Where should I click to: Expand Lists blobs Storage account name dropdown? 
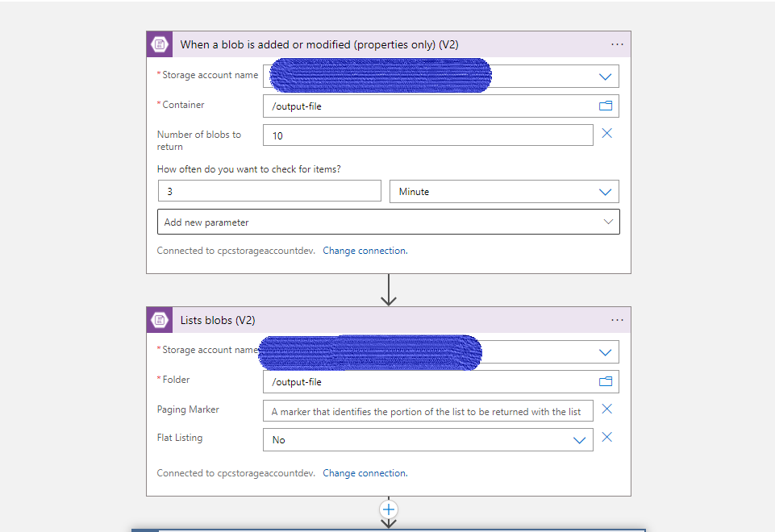click(605, 353)
